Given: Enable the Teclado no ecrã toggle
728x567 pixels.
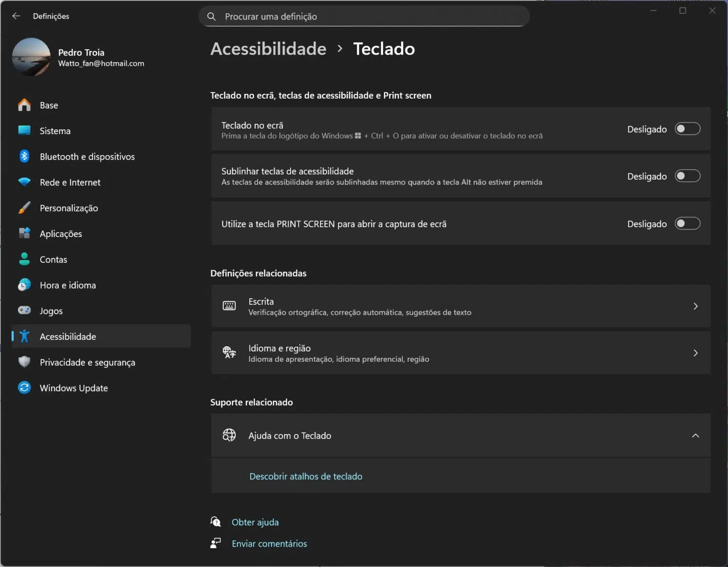Looking at the screenshot, I should pos(688,128).
